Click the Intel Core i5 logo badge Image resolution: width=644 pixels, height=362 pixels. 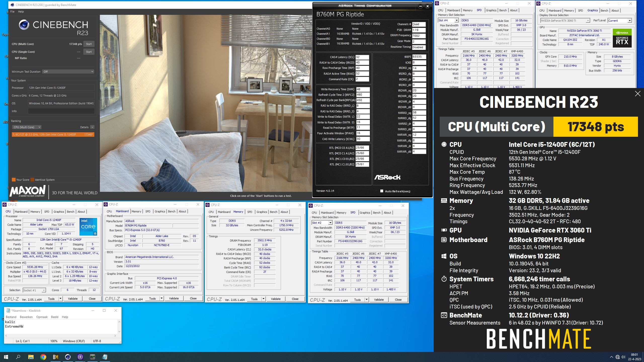(88, 227)
